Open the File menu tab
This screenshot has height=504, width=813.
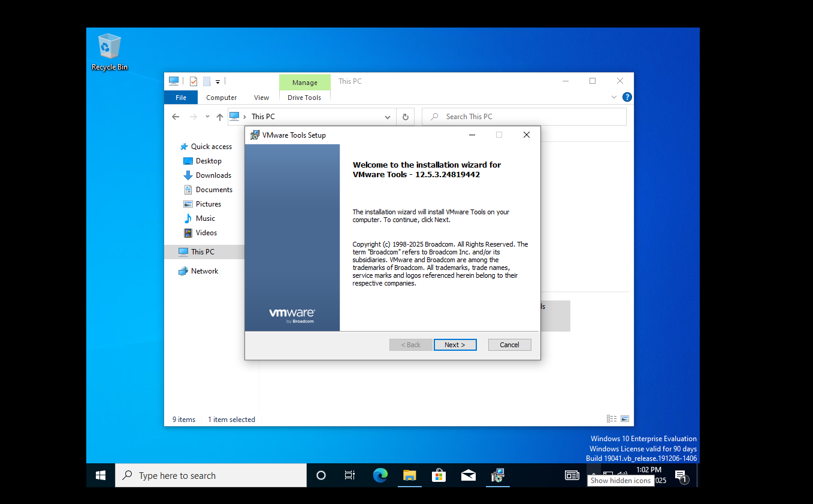click(x=181, y=98)
